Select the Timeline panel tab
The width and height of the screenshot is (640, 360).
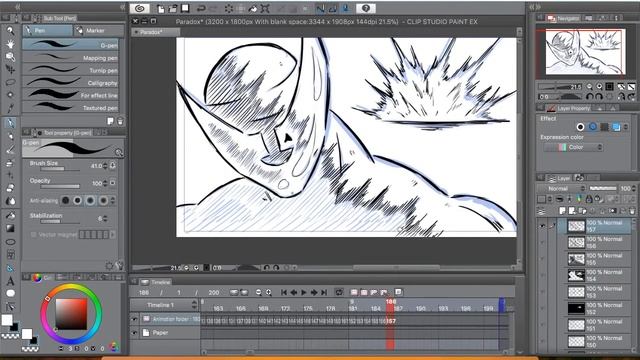pos(156,282)
